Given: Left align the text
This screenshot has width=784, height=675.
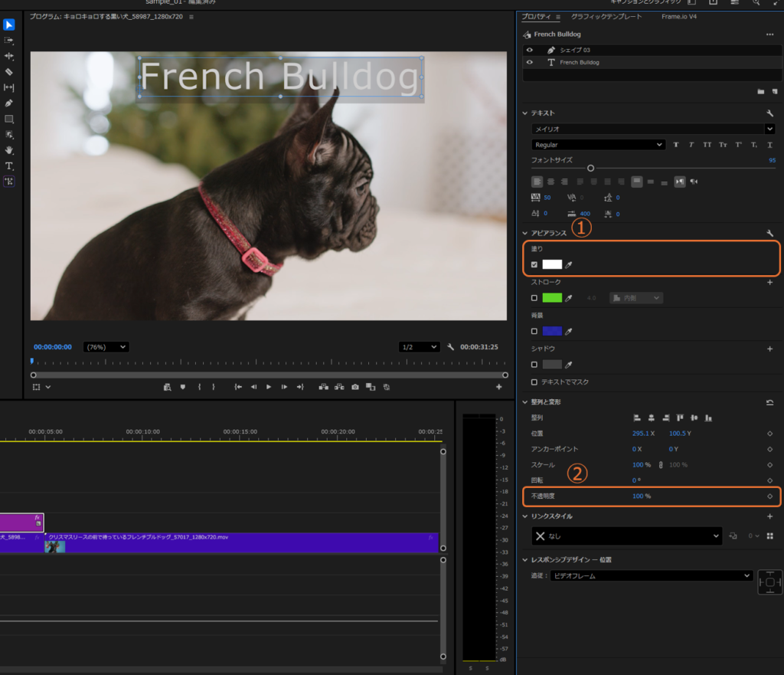Looking at the screenshot, I should [537, 182].
